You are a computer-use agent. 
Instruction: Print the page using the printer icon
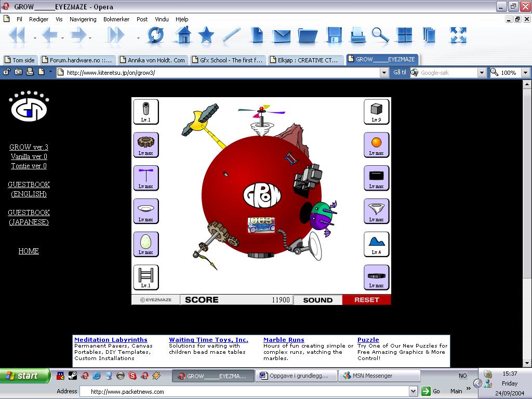tap(357, 35)
